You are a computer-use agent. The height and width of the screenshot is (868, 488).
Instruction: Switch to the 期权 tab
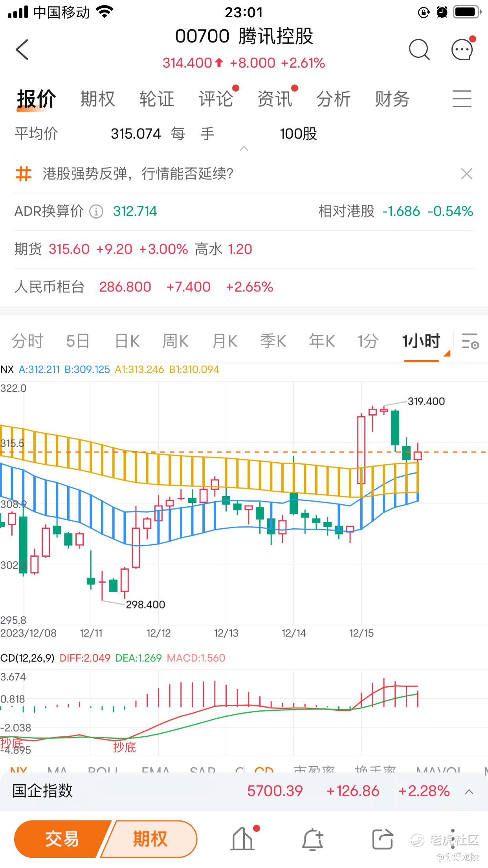[98, 99]
